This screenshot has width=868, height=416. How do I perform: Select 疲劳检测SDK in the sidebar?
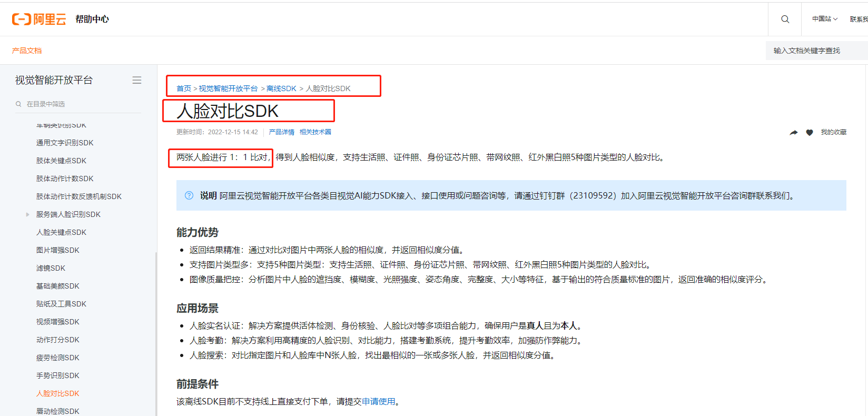tap(58, 358)
